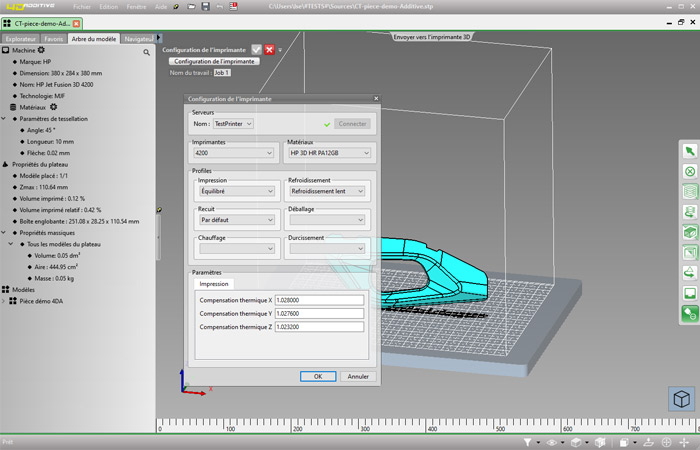Open the Matériaux dropdown showing HP 3D HR PA12GB
The image size is (700, 450).
coord(329,153)
